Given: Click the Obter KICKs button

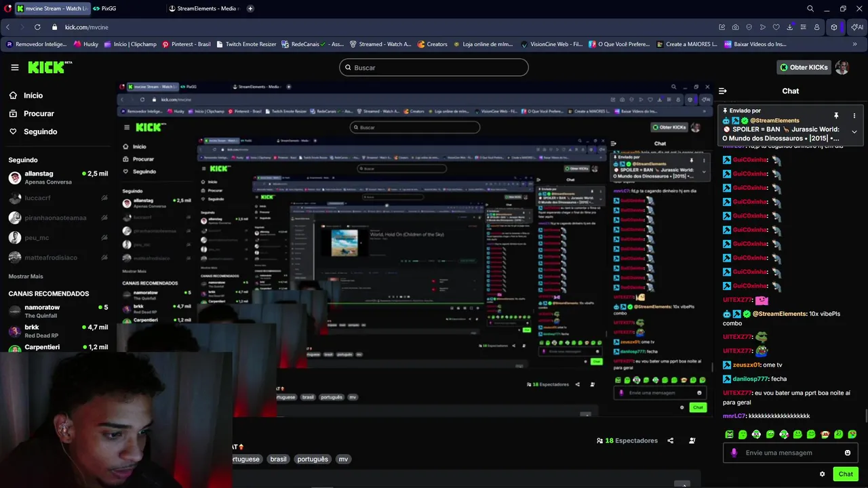Looking at the screenshot, I should (x=804, y=67).
